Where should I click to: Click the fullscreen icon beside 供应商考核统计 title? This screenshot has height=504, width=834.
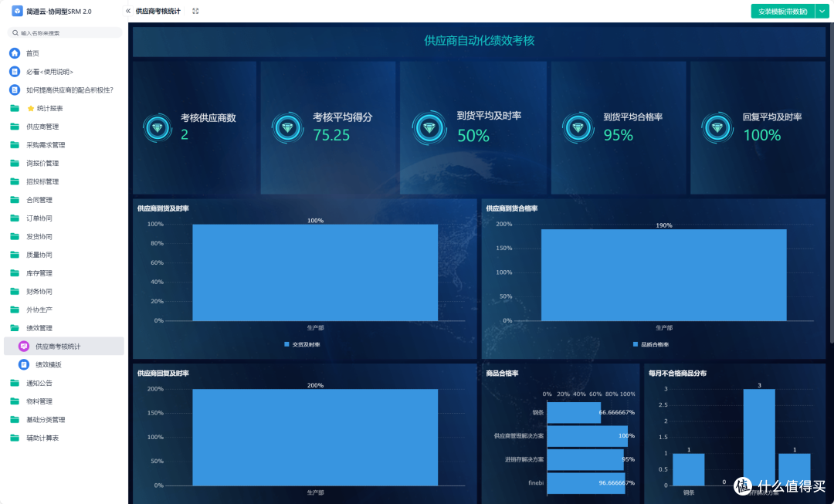(195, 11)
